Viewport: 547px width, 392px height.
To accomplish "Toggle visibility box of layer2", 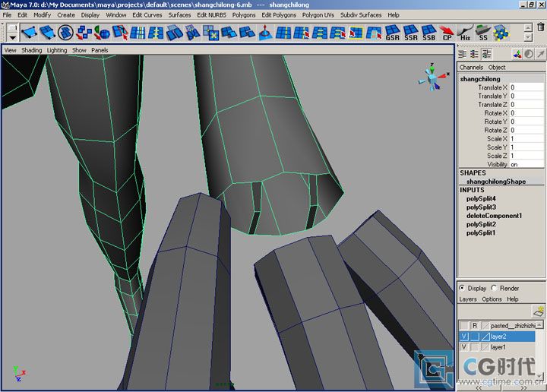I will tap(464, 337).
